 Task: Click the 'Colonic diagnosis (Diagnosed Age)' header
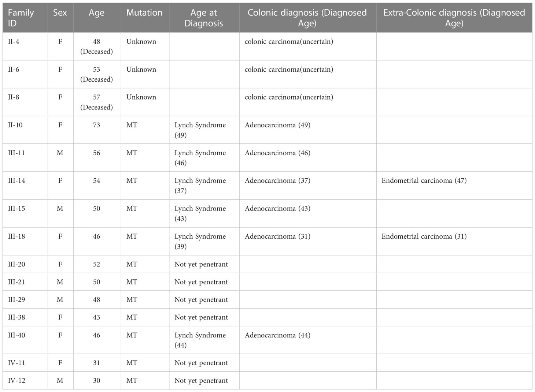307,18
